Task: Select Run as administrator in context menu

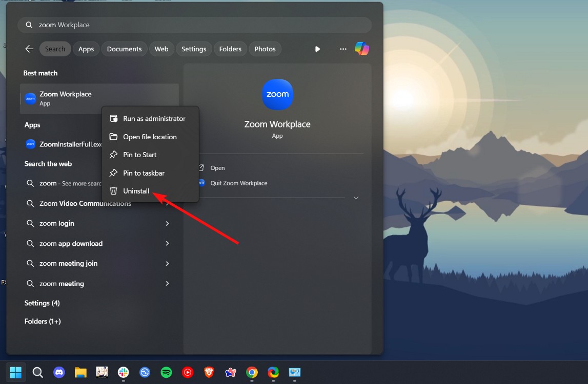Action: [154, 118]
